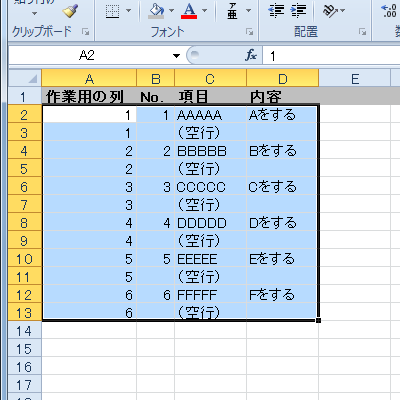Click the formula bar showing 1
Viewport: 400px width, 400px height.
click(331, 55)
